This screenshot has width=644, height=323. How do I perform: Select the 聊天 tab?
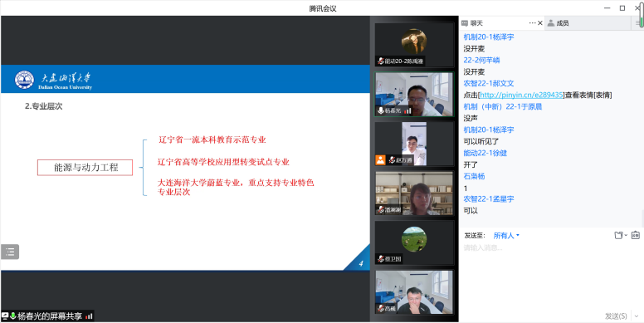[x=476, y=23]
